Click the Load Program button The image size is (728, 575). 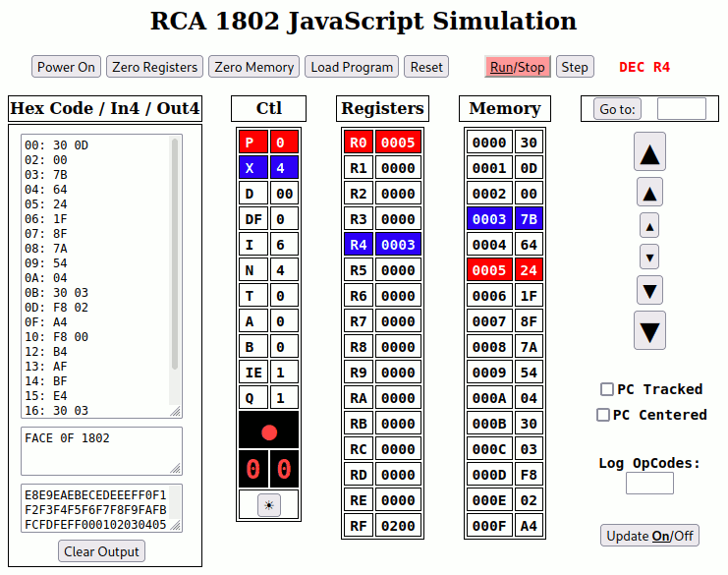click(352, 67)
